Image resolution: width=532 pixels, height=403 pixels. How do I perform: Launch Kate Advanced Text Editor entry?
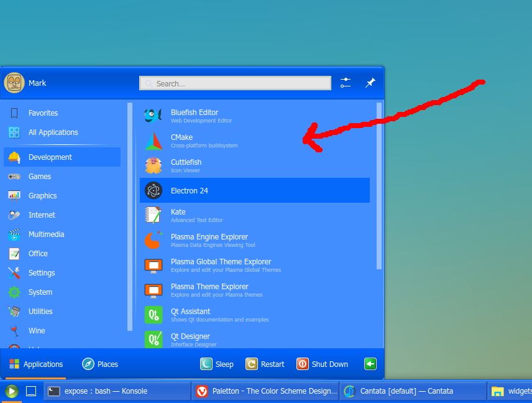coord(255,215)
